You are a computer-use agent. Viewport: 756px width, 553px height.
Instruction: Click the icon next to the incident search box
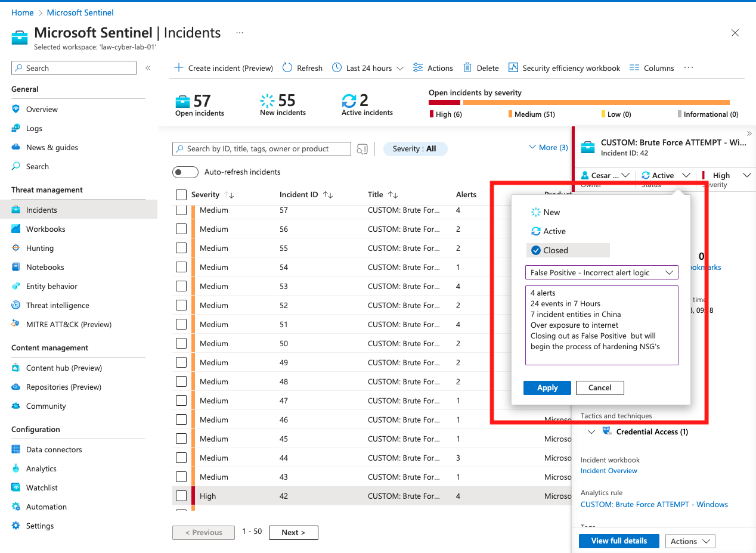click(362, 149)
